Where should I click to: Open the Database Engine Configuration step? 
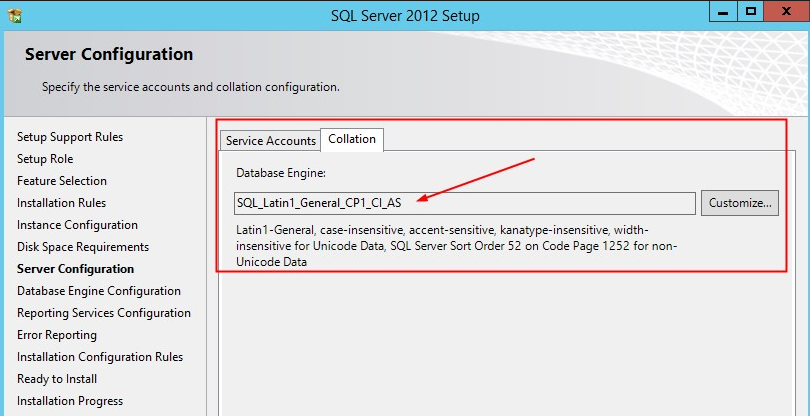99,291
